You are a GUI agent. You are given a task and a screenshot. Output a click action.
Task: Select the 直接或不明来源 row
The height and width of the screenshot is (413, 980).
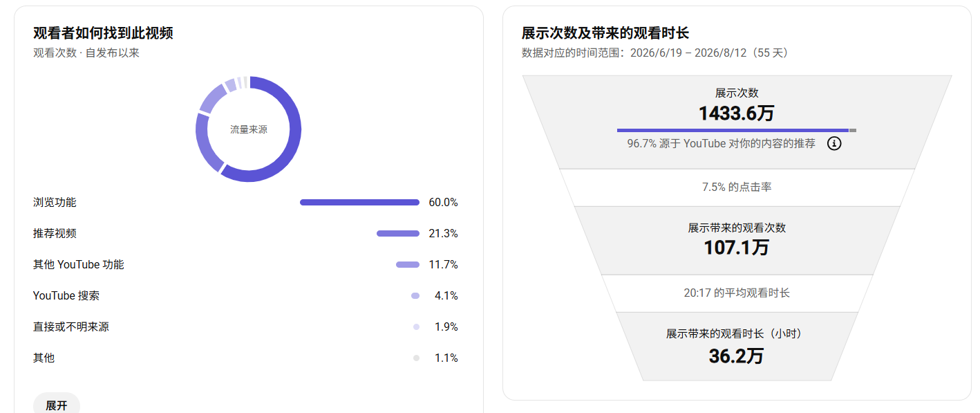[245, 327]
